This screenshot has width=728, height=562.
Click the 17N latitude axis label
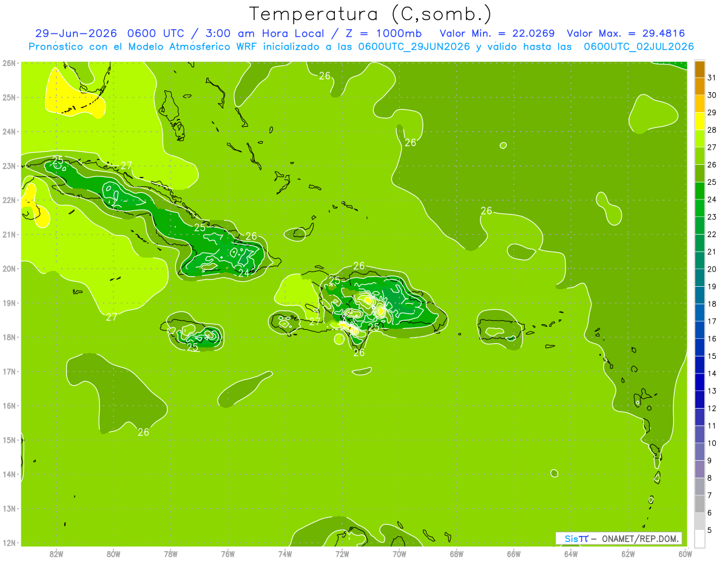click(8, 372)
